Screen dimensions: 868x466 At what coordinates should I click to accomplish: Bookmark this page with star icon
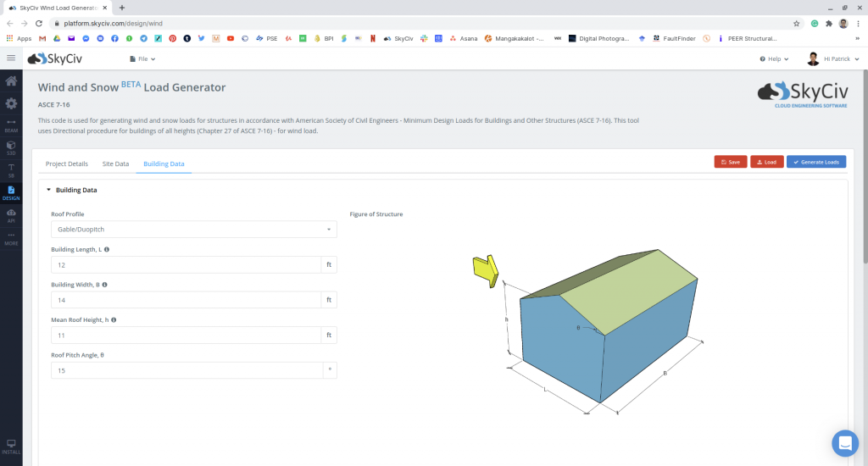797,24
